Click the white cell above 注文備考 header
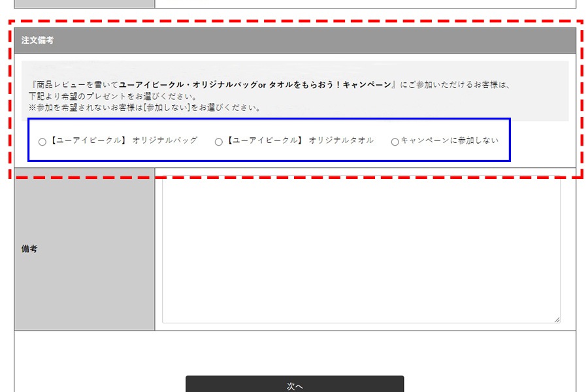Viewport: 588px width, 392px height. click(x=365, y=3)
